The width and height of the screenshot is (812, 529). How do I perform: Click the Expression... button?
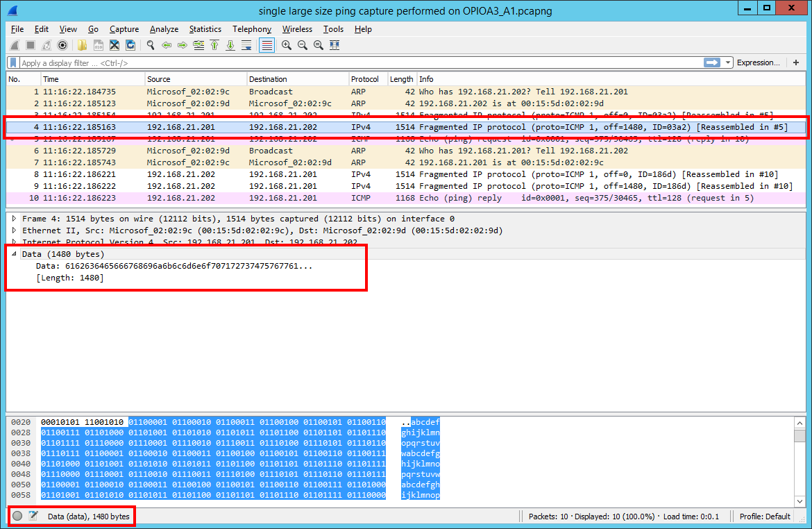tap(758, 62)
